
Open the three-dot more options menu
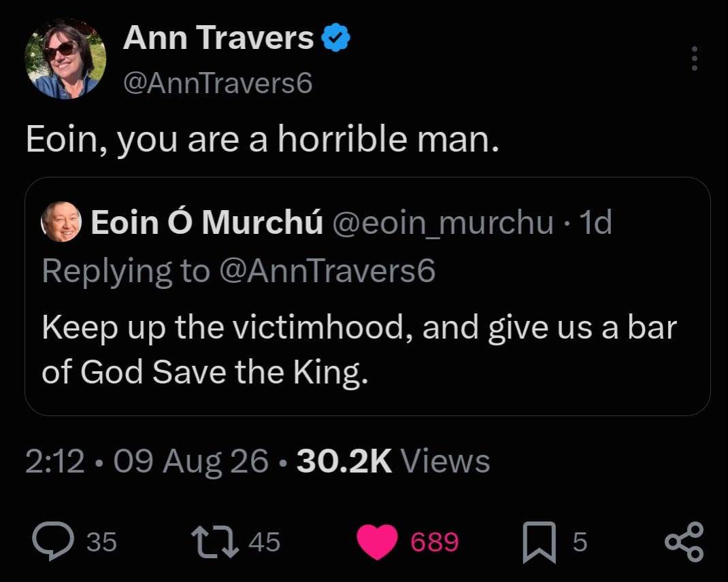[694, 58]
